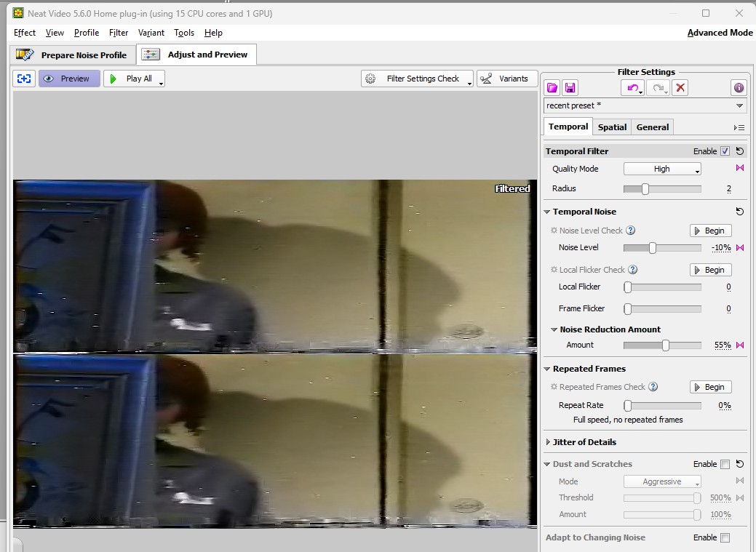Image resolution: width=756 pixels, height=552 pixels.
Task: Click the fit-to-window zoom icon
Action: click(24, 79)
